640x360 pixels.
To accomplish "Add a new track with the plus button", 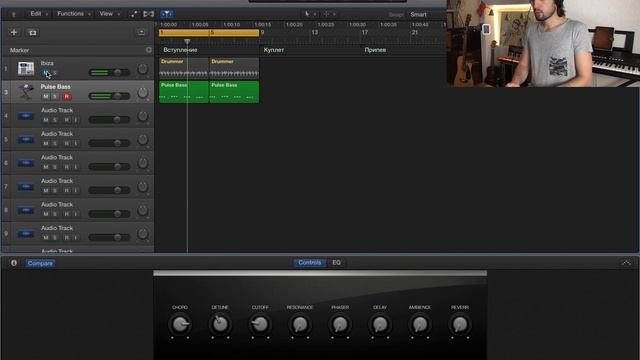I will (14, 32).
